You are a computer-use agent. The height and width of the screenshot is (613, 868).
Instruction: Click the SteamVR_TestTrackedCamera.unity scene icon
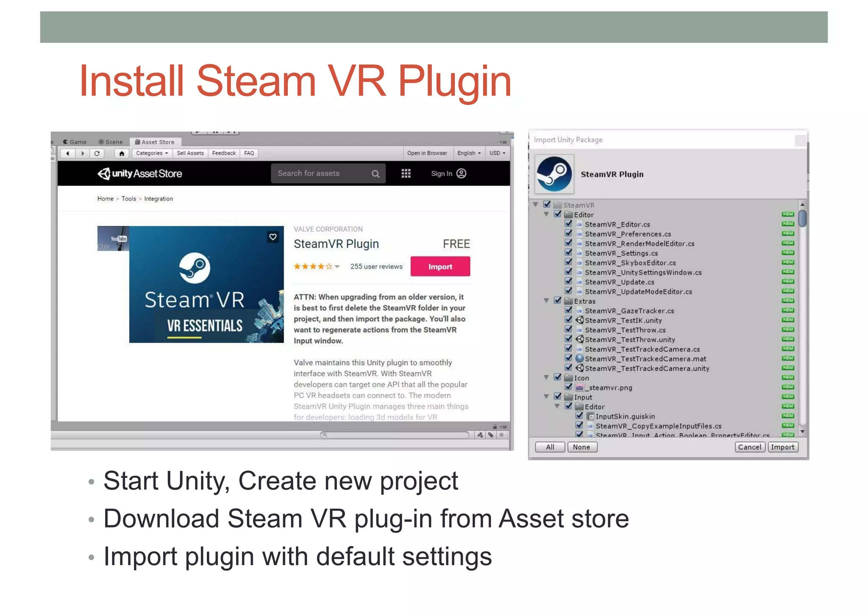click(x=579, y=368)
